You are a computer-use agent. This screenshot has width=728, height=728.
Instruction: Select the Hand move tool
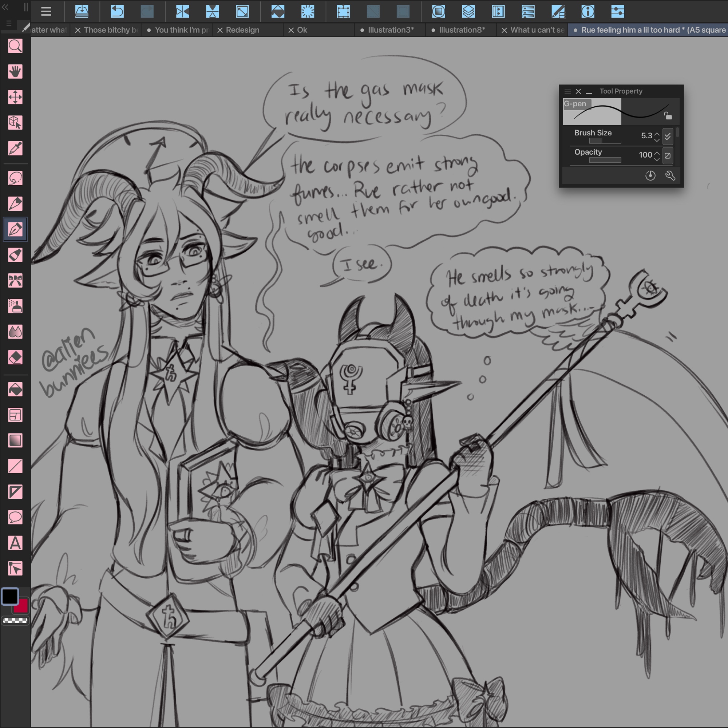click(15, 72)
